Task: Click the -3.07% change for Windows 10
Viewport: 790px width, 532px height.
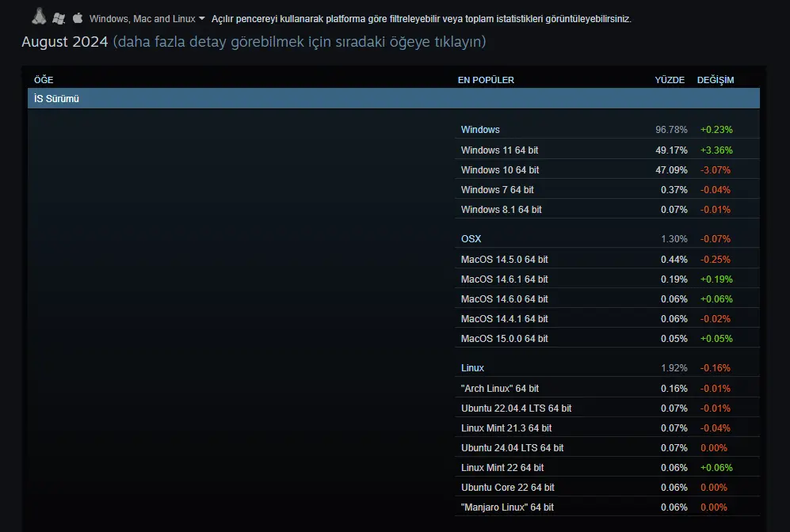Action: click(x=716, y=169)
